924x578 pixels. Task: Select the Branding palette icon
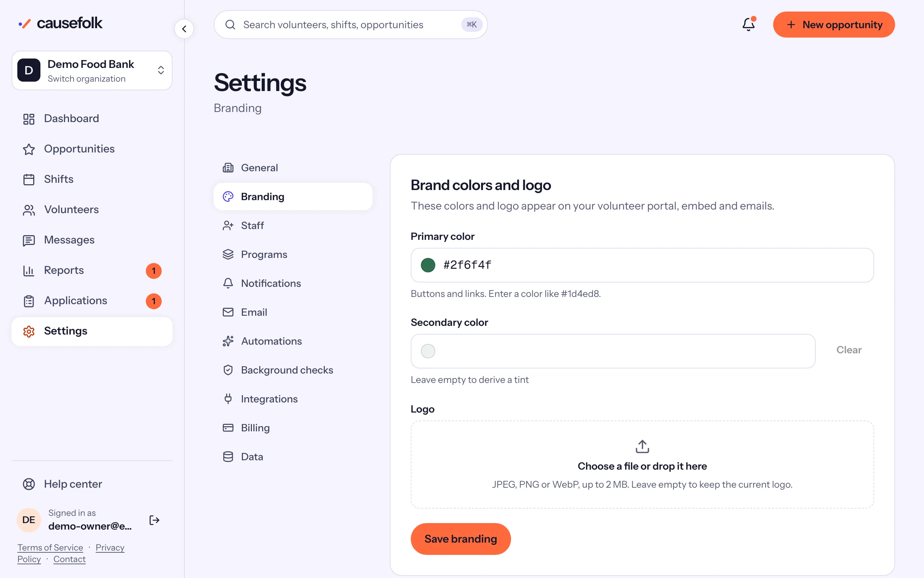pyautogui.click(x=228, y=197)
